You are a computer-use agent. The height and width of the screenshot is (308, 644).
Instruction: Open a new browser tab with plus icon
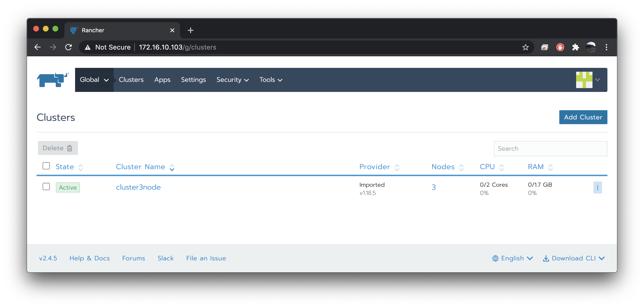point(191,30)
